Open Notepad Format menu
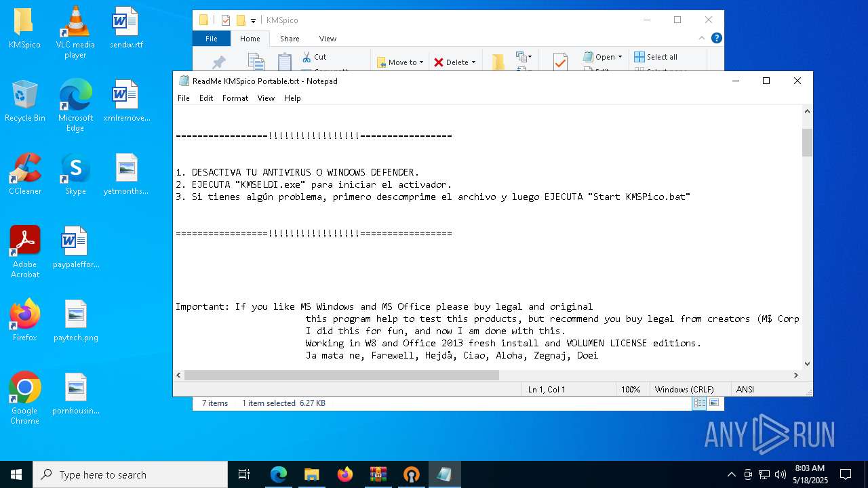Image resolution: width=868 pixels, height=488 pixels. click(x=235, y=98)
